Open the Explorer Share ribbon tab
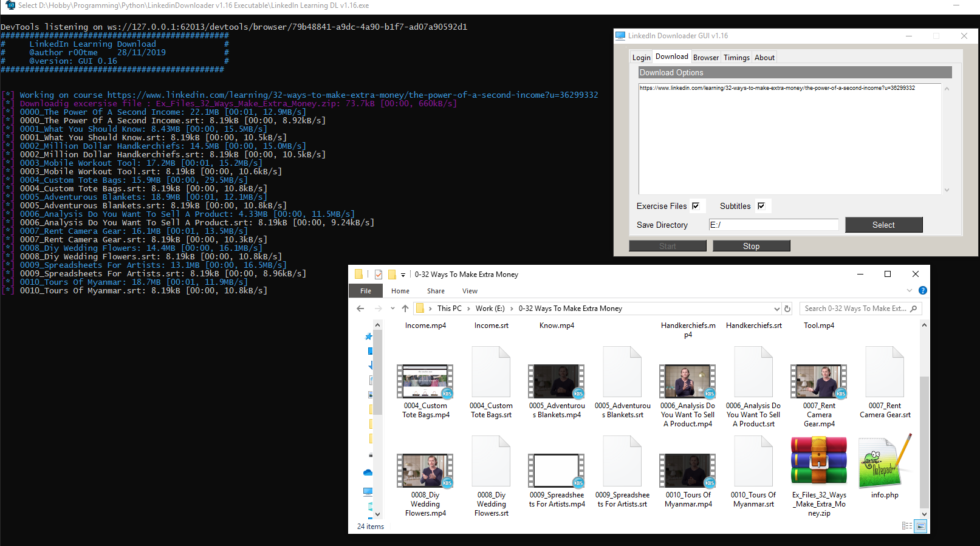 click(436, 291)
